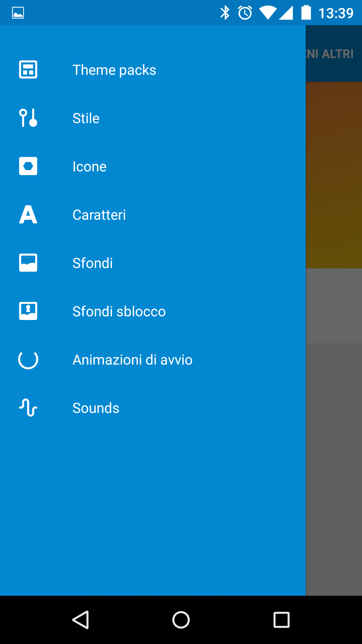The height and width of the screenshot is (644, 362).
Task: Choose the Caratteri menu label
Action: click(99, 215)
